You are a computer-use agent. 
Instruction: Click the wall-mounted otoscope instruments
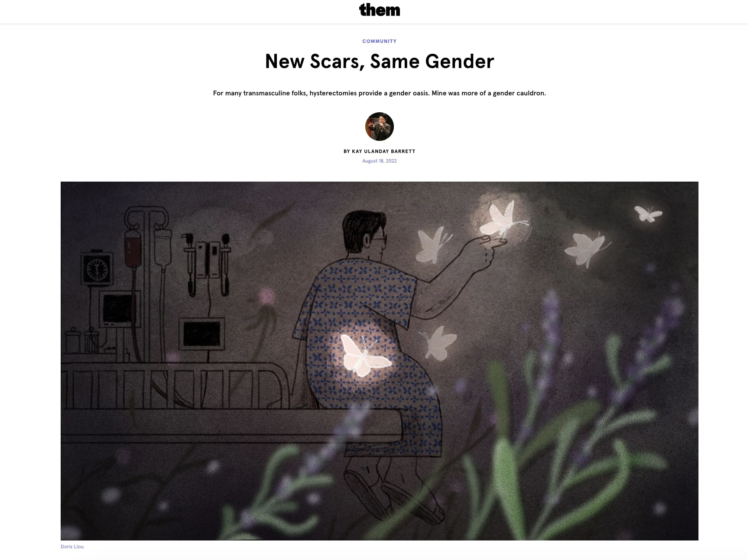[206, 262]
